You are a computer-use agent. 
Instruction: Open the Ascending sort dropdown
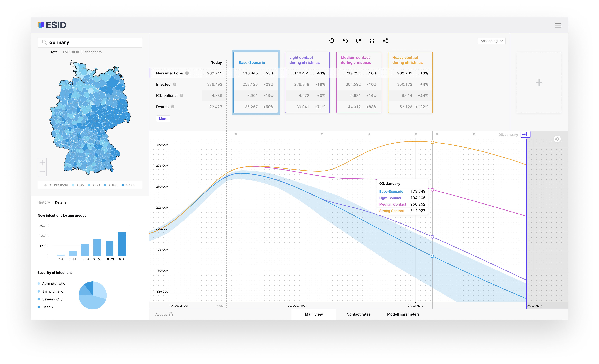491,41
